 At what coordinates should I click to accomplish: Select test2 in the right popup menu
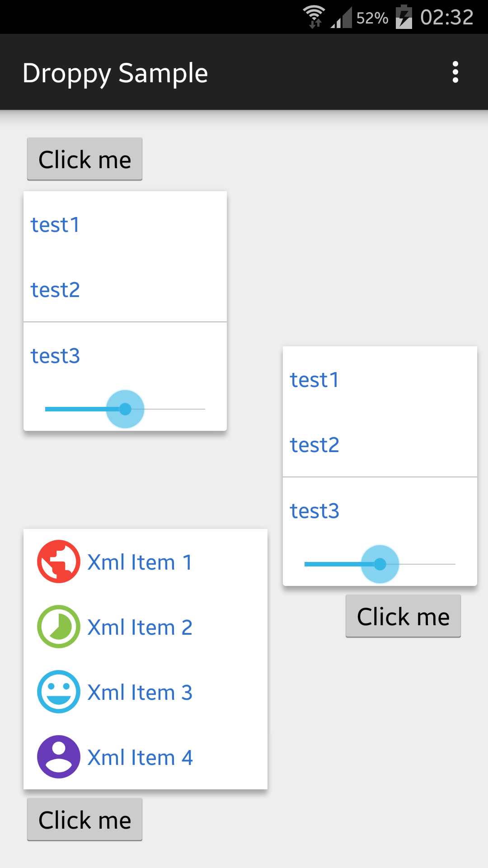[x=314, y=445]
